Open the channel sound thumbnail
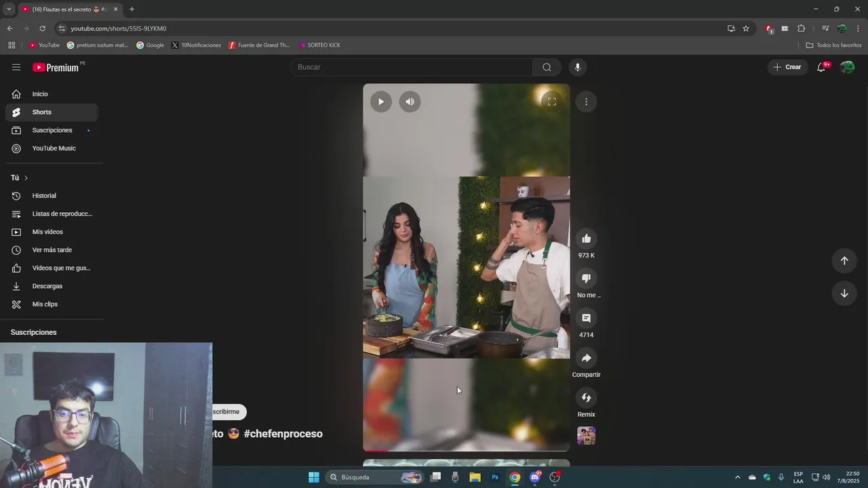This screenshot has height=488, width=868. tap(586, 436)
